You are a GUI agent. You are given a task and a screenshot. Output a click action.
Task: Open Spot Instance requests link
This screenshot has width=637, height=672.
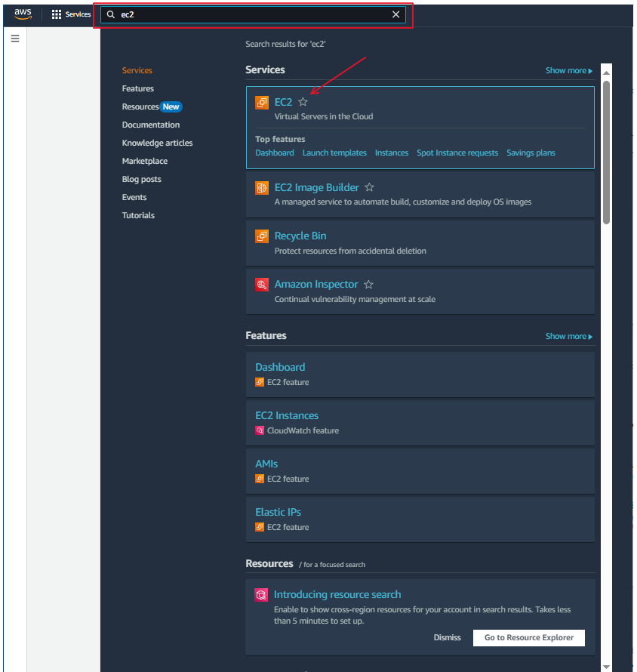click(457, 153)
